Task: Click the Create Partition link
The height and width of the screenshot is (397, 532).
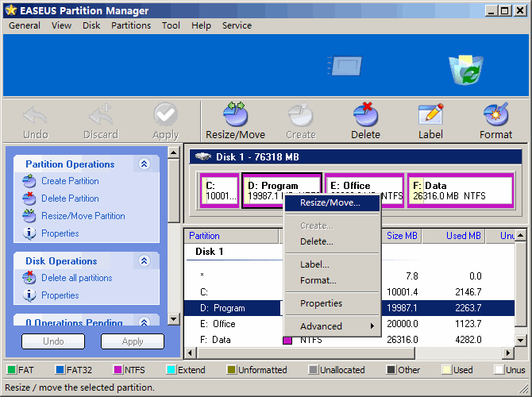Action: point(70,181)
